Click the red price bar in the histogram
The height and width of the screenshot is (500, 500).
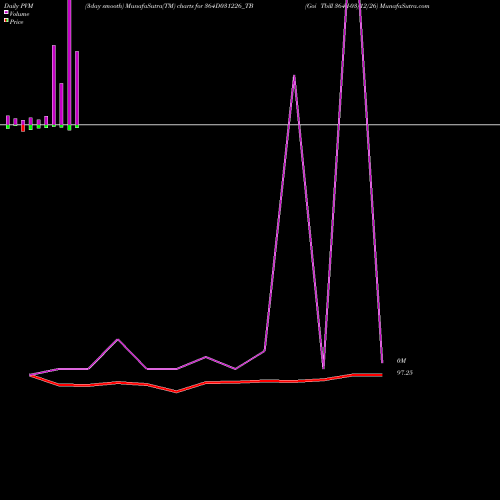pyautogui.click(x=23, y=128)
